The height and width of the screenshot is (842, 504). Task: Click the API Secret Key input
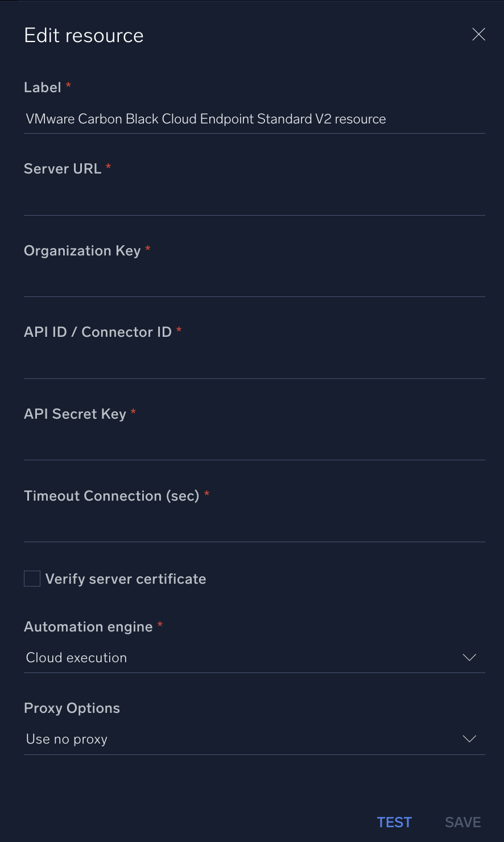pos(254,447)
